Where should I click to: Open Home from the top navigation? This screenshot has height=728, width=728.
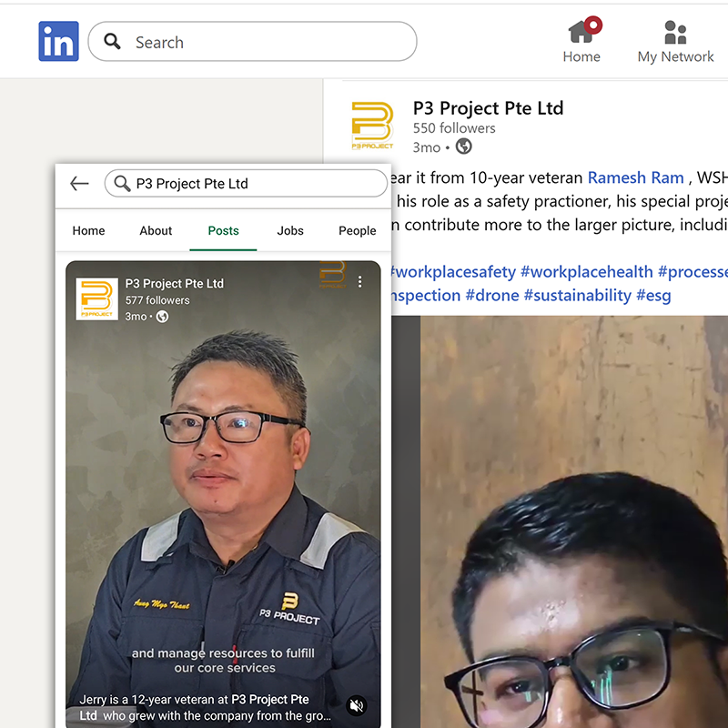581,41
